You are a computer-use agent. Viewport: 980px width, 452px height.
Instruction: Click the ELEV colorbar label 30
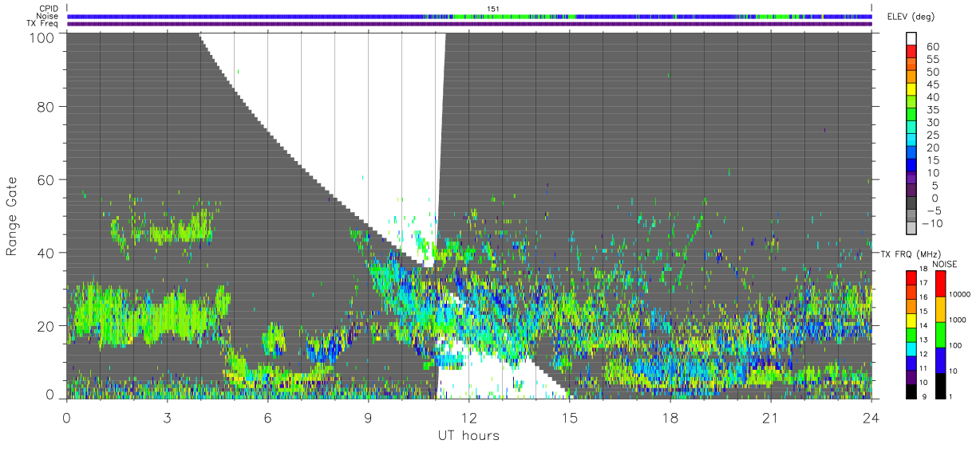coord(933,122)
